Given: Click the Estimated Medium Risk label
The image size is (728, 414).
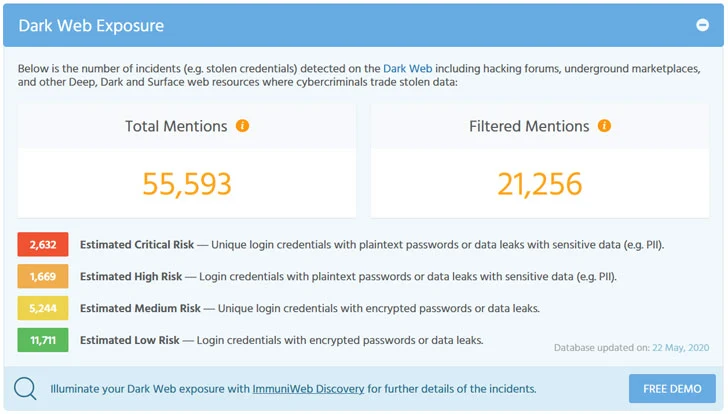Looking at the screenshot, I should click(140, 308).
